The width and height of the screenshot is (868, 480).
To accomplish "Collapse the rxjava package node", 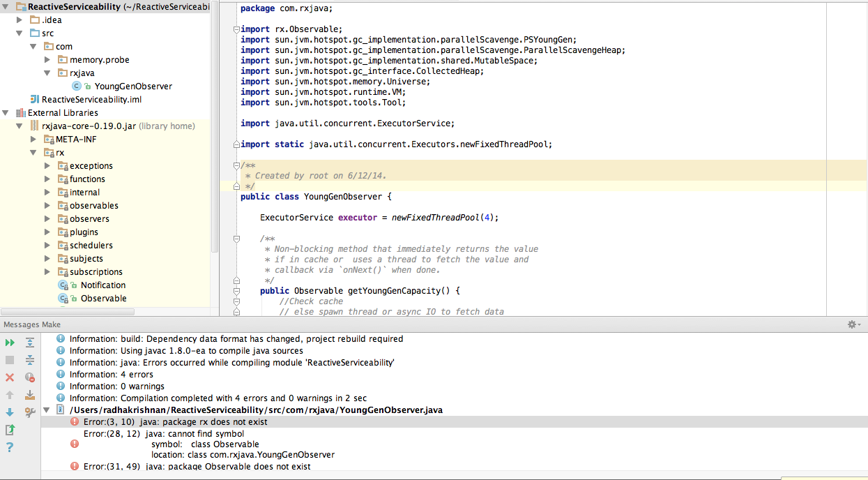I will tap(47, 73).
